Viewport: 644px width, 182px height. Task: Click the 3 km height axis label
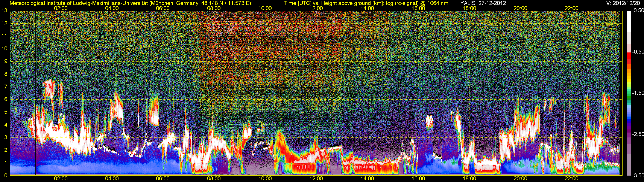[6, 138]
